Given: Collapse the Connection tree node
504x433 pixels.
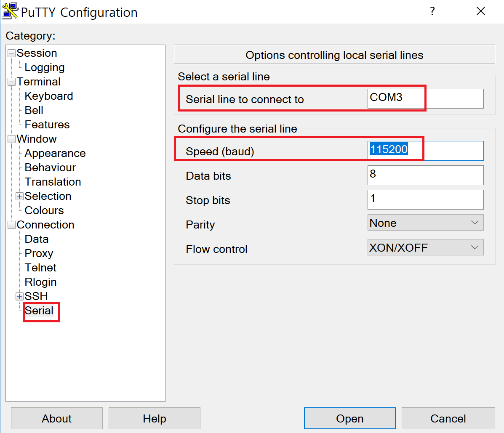Looking at the screenshot, I should (11, 225).
